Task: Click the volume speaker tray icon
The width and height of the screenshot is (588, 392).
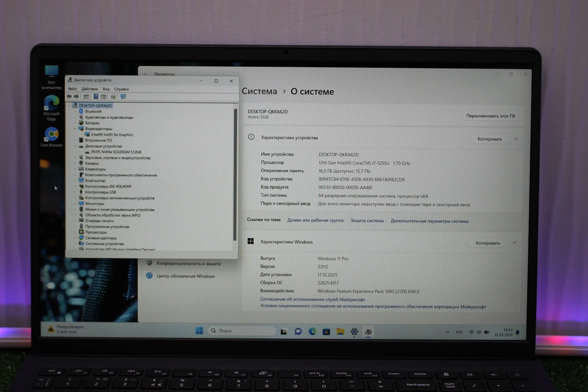Action: (x=479, y=332)
